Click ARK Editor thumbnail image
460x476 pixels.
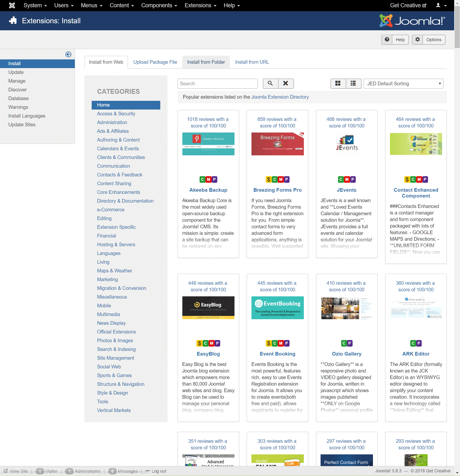pos(416,308)
